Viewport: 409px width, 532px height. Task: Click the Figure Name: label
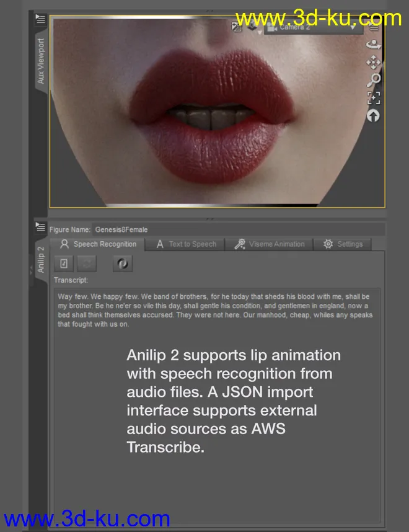point(70,229)
